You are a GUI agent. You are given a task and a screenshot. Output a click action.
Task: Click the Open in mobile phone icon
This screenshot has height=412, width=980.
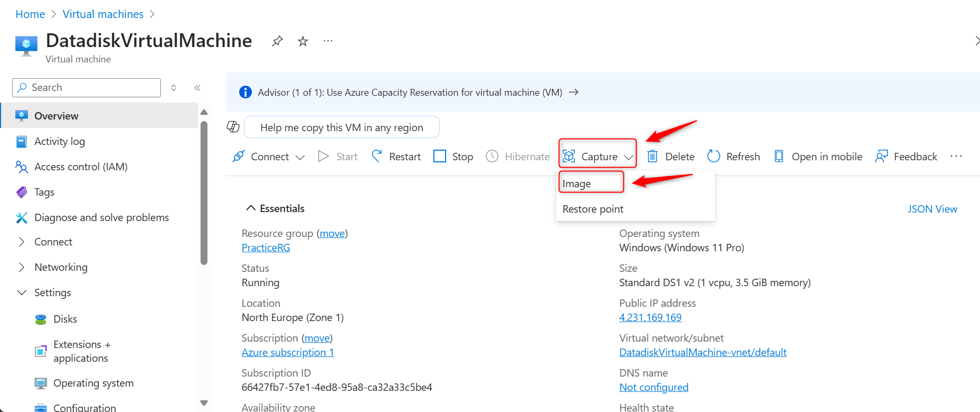coord(779,156)
